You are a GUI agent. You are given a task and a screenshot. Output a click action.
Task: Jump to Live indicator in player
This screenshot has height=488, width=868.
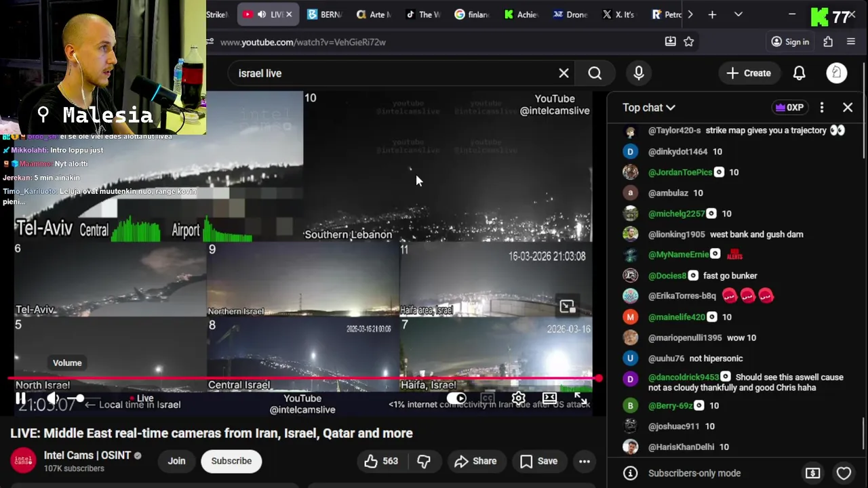tap(142, 399)
